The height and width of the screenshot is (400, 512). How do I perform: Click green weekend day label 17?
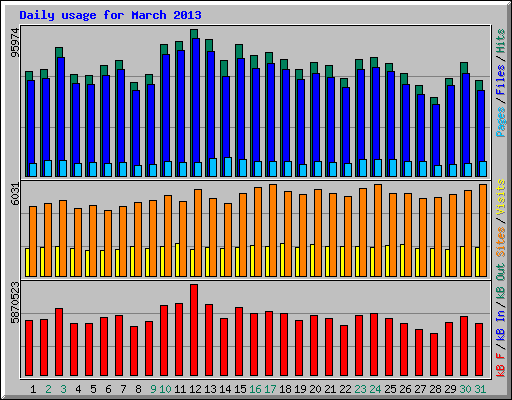coord(270,389)
